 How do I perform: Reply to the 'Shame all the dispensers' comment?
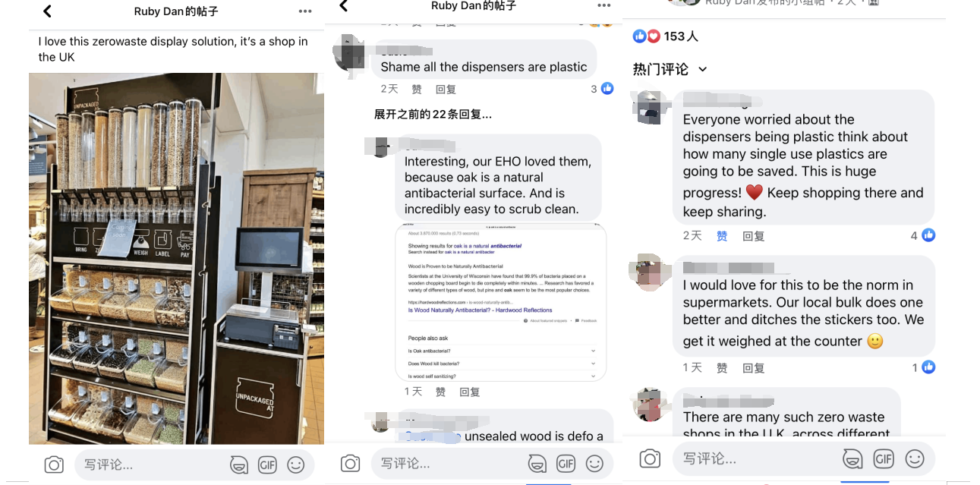[x=446, y=89]
